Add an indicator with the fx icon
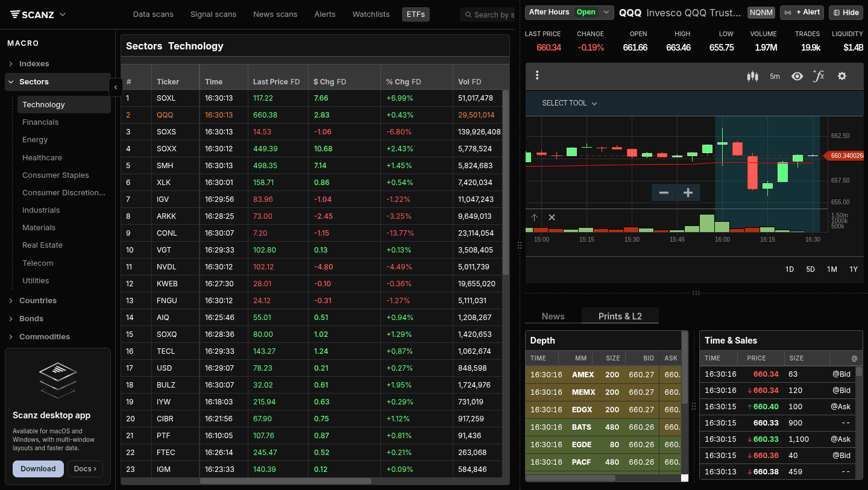Screen dimensions: 868x490 [818, 76]
